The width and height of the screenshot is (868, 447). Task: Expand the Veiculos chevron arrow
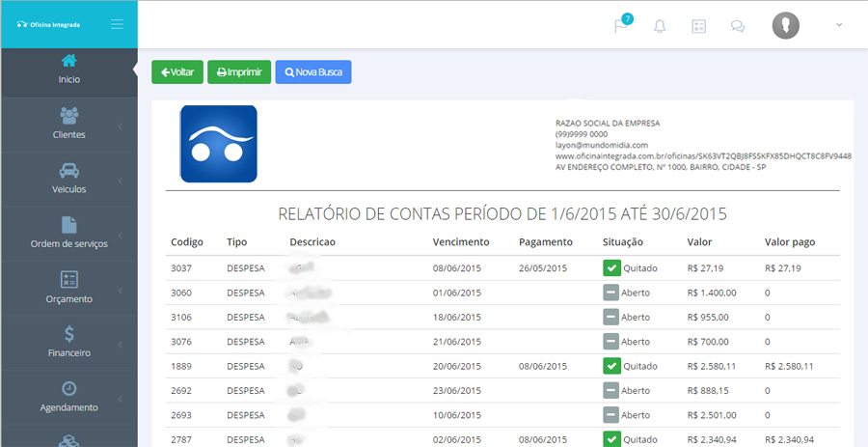tap(121, 181)
